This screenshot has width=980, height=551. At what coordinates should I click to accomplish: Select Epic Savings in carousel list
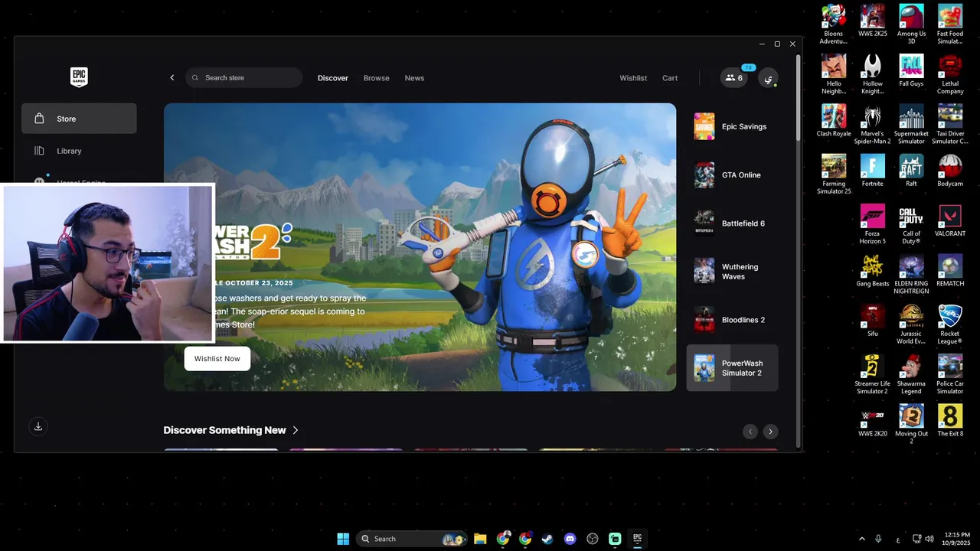pyautogui.click(x=732, y=126)
